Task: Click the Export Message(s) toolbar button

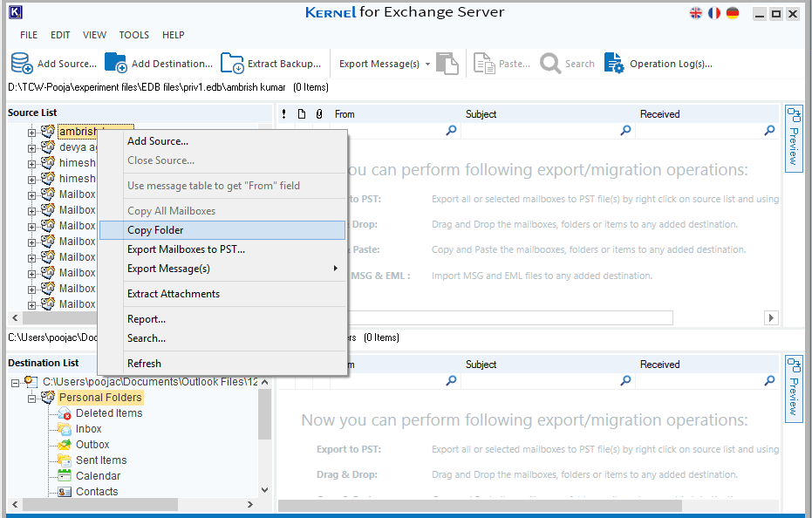Action: [x=379, y=64]
